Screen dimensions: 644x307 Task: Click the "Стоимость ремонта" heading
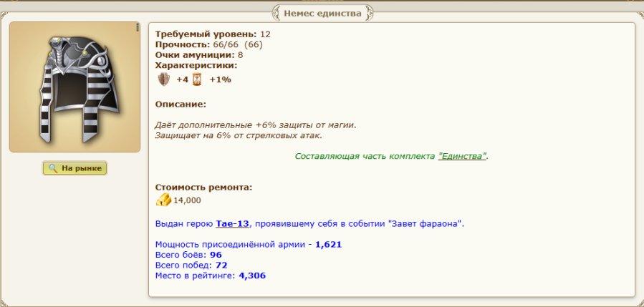click(x=203, y=187)
